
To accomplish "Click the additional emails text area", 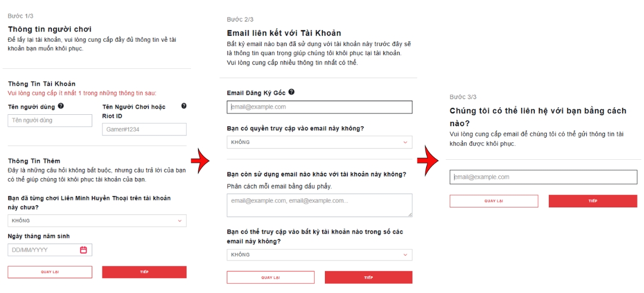I will click(x=319, y=205).
